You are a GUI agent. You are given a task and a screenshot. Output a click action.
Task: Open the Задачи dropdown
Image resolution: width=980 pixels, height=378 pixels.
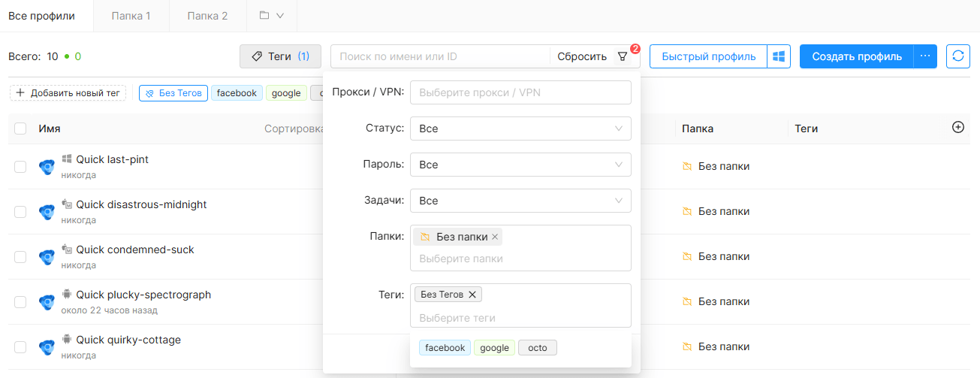pos(520,201)
